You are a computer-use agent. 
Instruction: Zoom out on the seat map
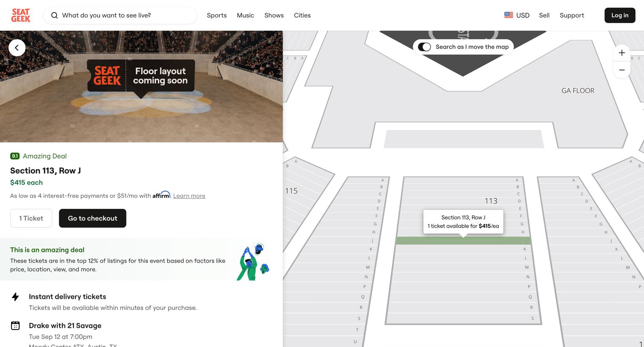[622, 70]
